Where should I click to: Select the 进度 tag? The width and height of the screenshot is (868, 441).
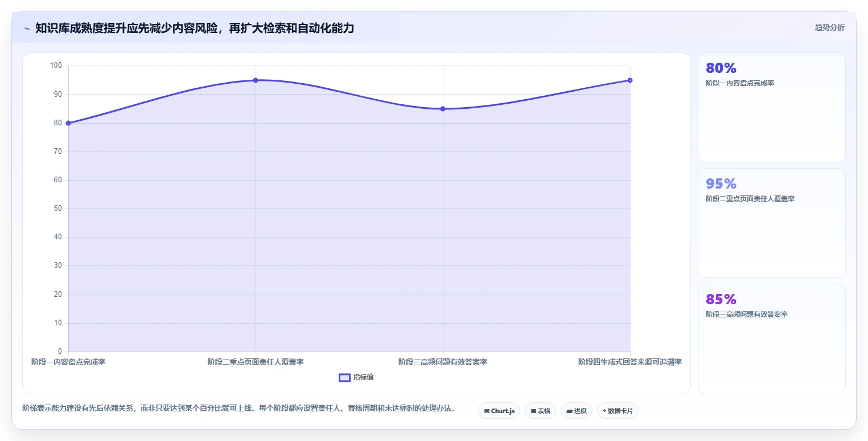(x=577, y=411)
